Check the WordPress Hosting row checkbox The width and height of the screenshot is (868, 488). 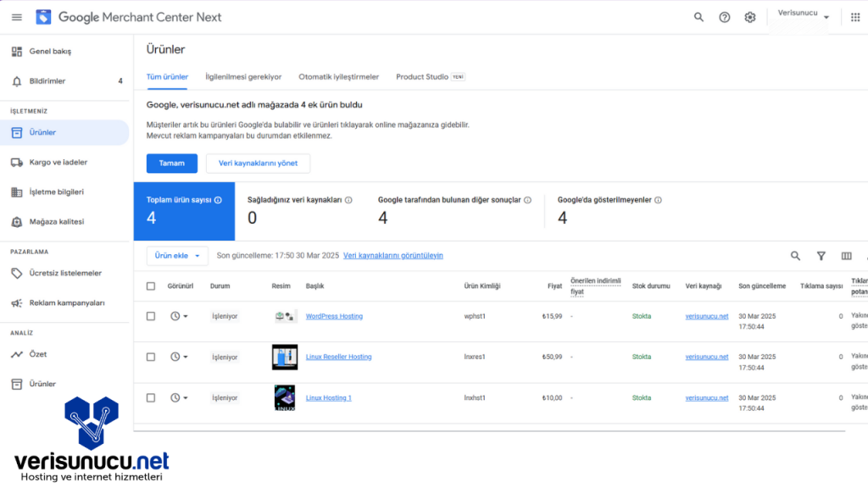tap(151, 316)
